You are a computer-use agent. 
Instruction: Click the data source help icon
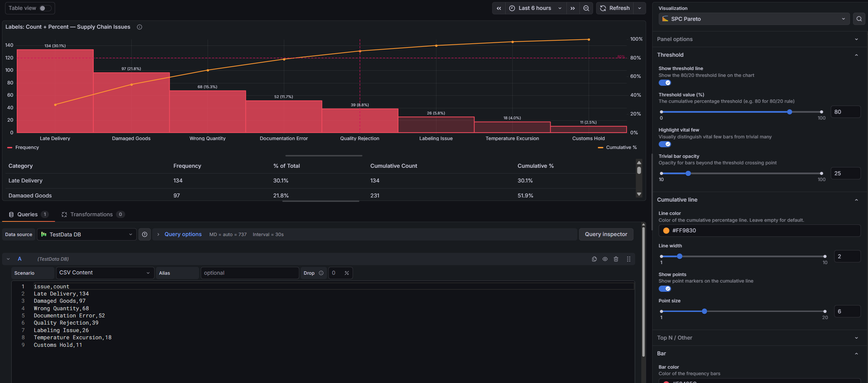click(145, 234)
